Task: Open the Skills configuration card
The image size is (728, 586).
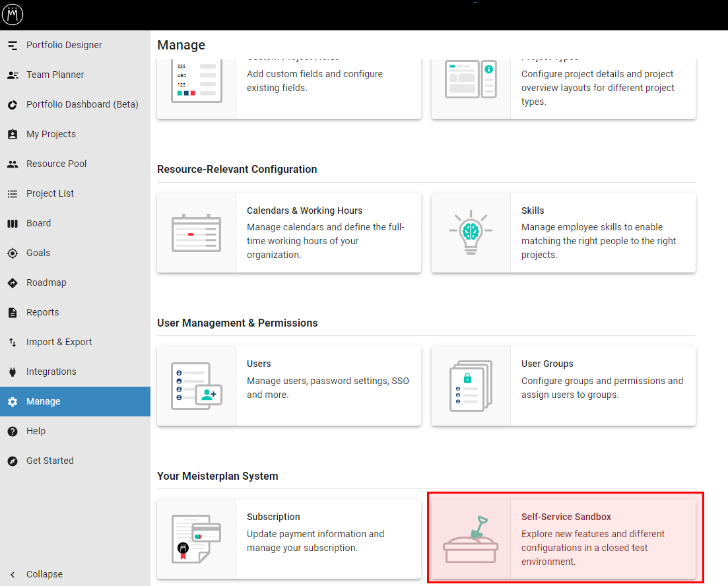Action: tap(564, 233)
